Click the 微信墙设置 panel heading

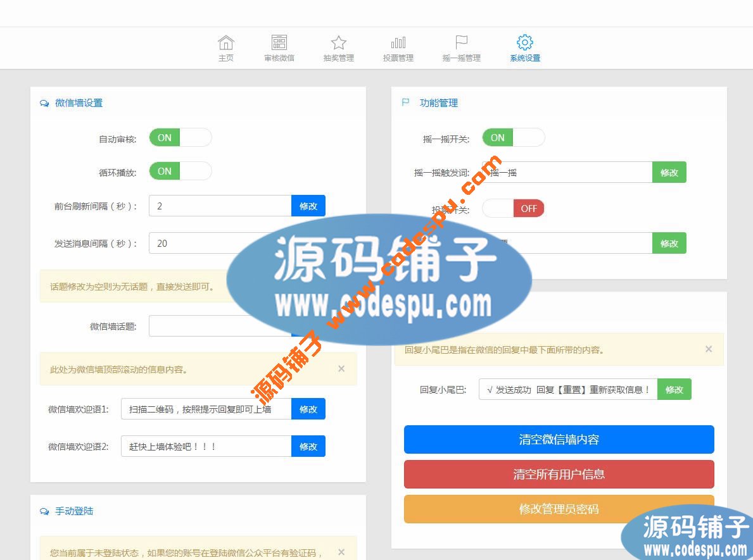point(79,103)
